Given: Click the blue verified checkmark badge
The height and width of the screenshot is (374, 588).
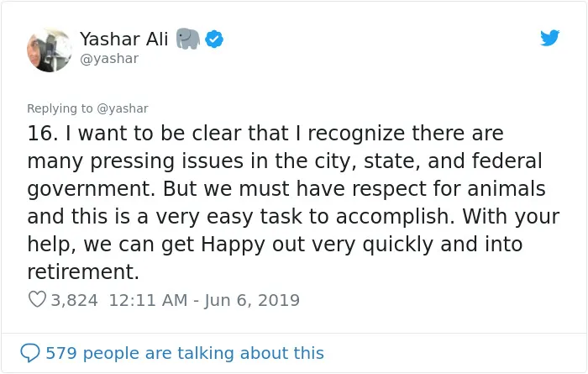Looking at the screenshot, I should coord(214,39).
